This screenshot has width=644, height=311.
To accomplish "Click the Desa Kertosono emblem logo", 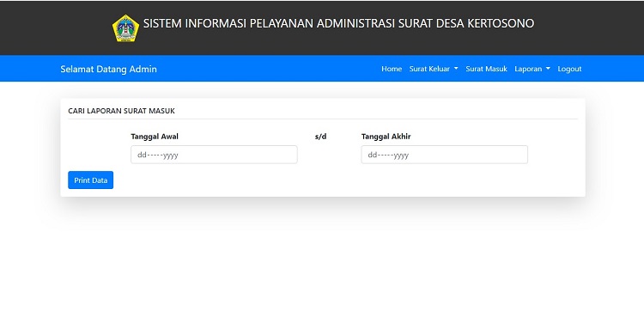I will tap(125, 28).
